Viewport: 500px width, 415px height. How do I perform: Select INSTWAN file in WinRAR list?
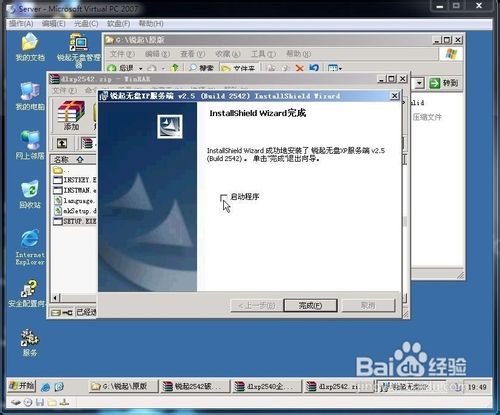click(75, 190)
